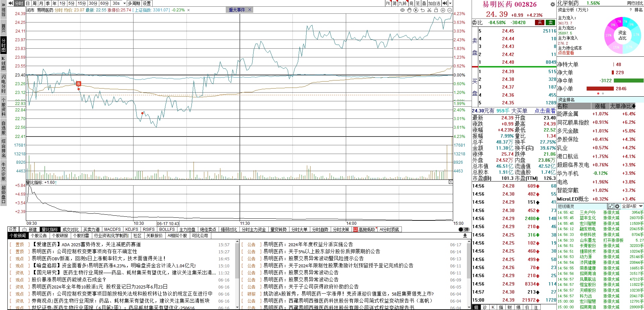The height and width of the screenshot is (310, 644).
Task: Close the 量比指标 sub-panel with X box
Action: tap(450, 182)
